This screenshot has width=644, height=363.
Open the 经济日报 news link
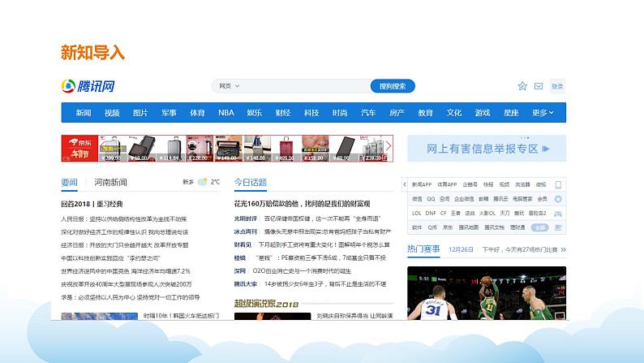click(x=124, y=245)
